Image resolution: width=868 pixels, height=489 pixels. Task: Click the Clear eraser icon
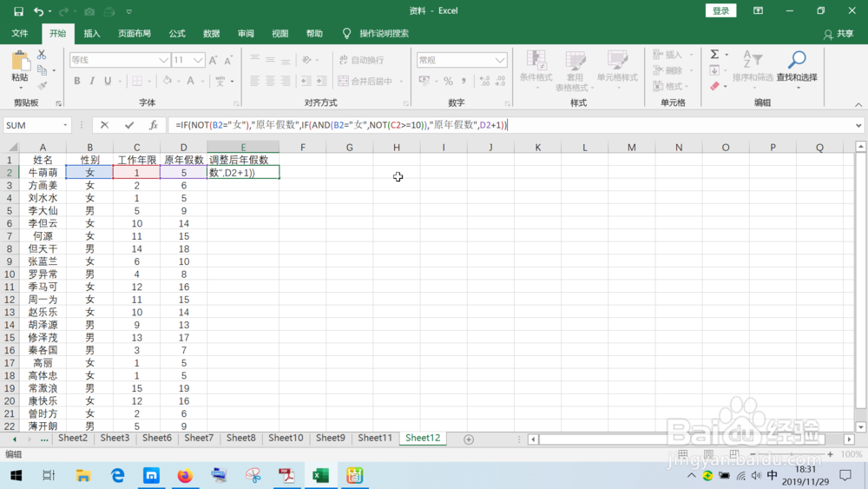pos(714,86)
